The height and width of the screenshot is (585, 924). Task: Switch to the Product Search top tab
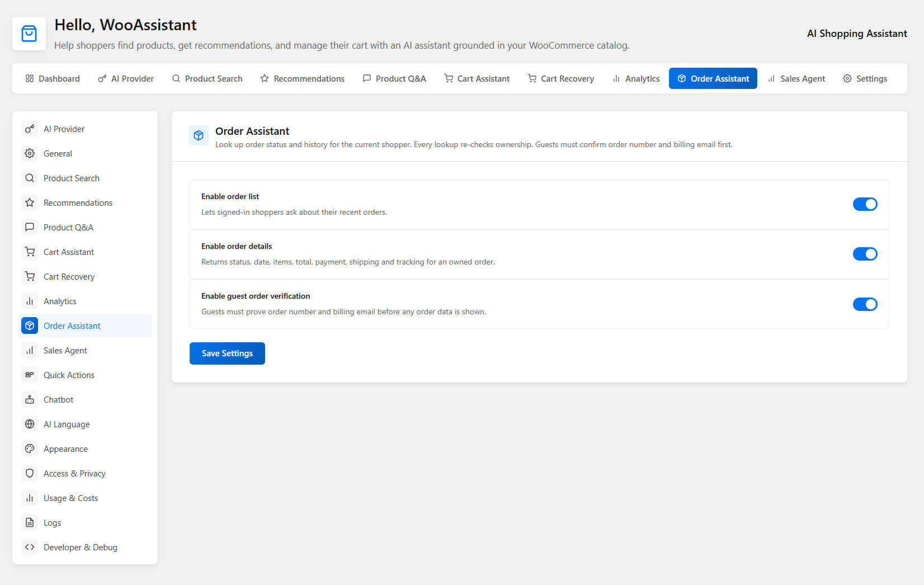point(207,78)
